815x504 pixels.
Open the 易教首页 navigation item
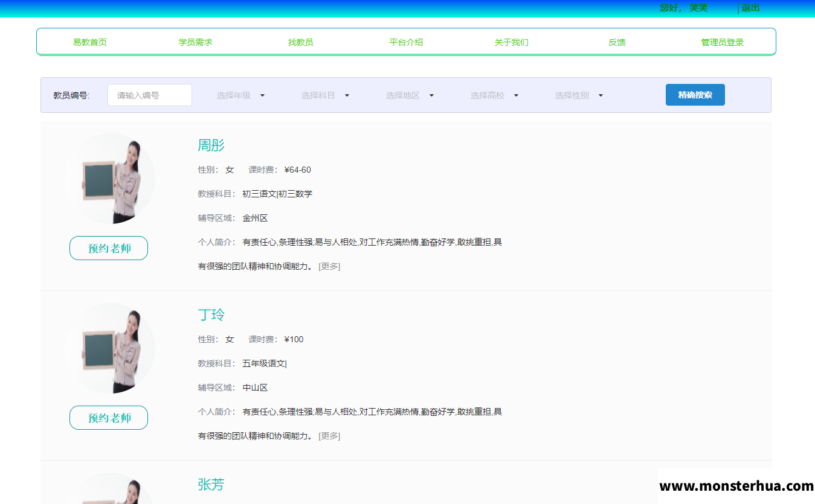(x=90, y=42)
